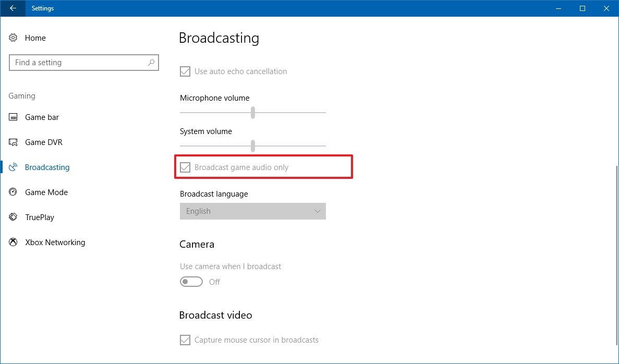Uncheck Use auto echo cancellation

pyautogui.click(x=185, y=71)
